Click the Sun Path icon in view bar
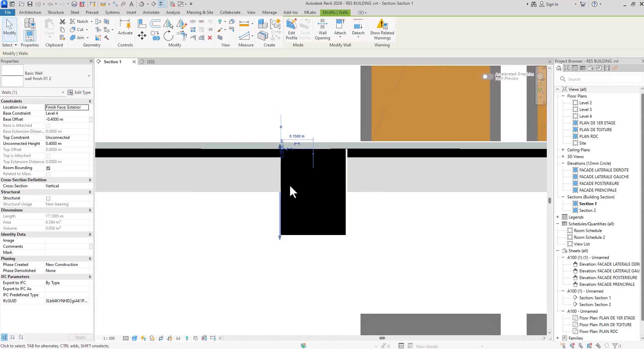 point(143,338)
